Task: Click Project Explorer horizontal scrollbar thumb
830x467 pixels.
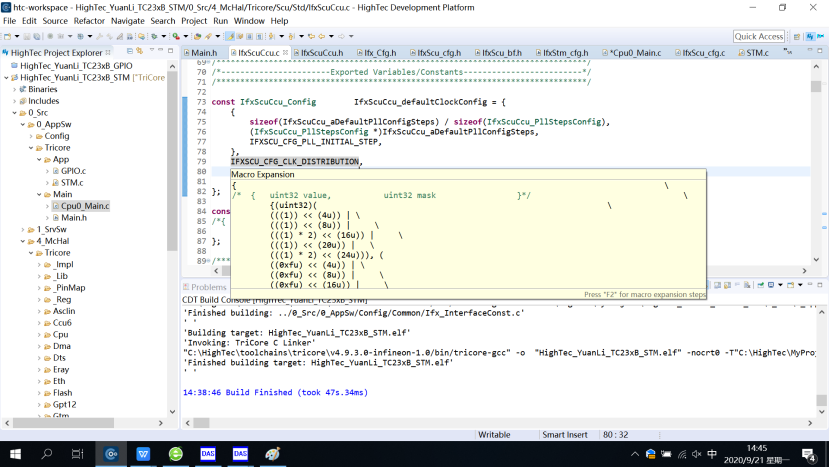Action: click(x=64, y=423)
